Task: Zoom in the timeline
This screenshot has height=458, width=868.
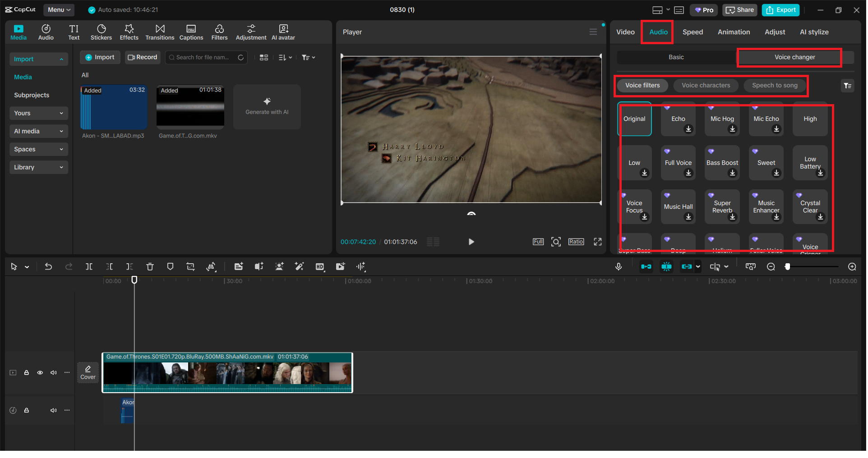Action: 852,267
